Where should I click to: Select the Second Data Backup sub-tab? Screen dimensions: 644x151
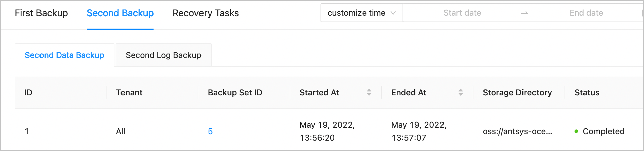click(x=65, y=55)
